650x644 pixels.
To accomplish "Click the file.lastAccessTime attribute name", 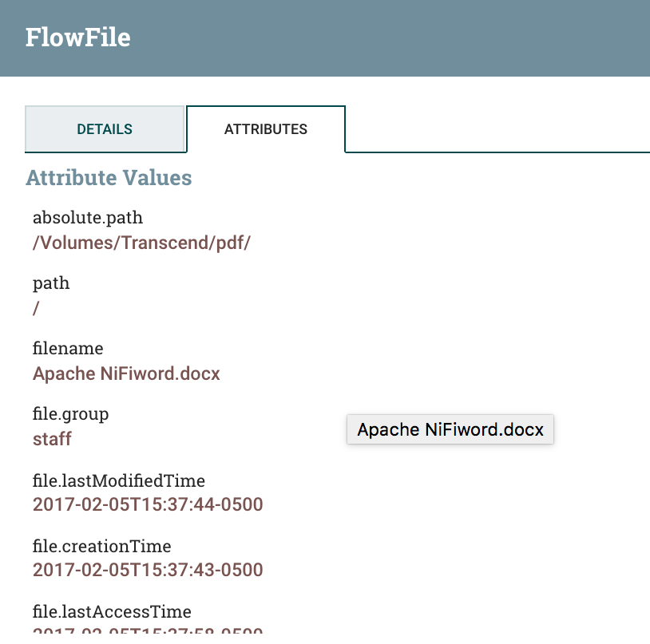I will point(112,612).
